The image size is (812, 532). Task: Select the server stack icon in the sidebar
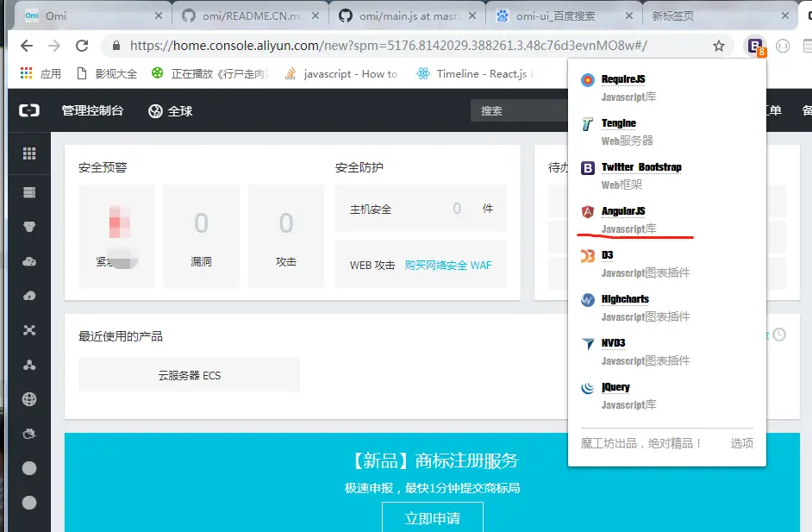29,192
